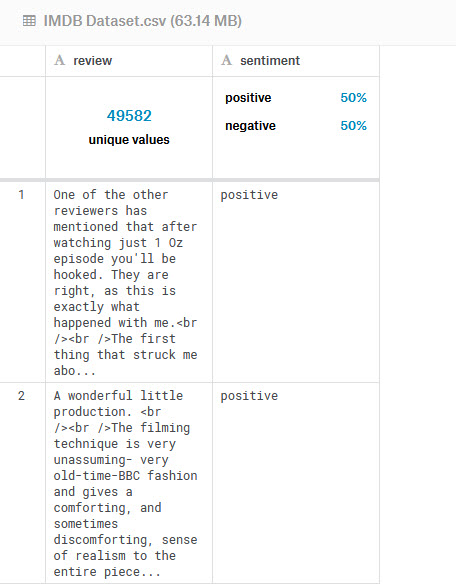The image size is (456, 584).
Task: Select row number 1
Action: coord(22,195)
